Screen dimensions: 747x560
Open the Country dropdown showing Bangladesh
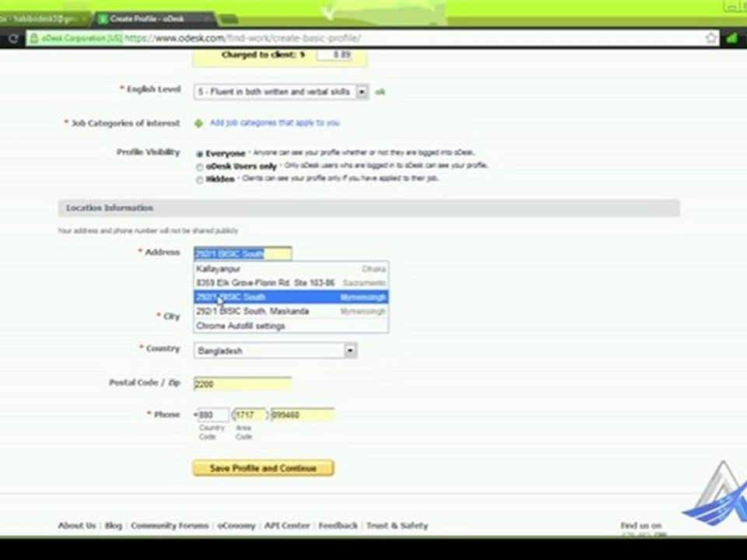[275, 351]
